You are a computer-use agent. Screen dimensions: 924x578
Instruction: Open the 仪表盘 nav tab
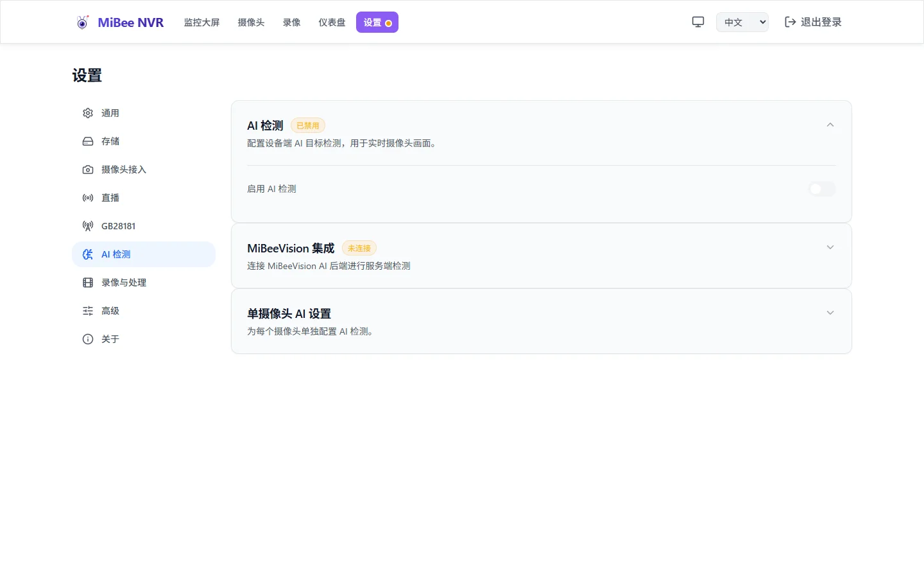pyautogui.click(x=332, y=22)
